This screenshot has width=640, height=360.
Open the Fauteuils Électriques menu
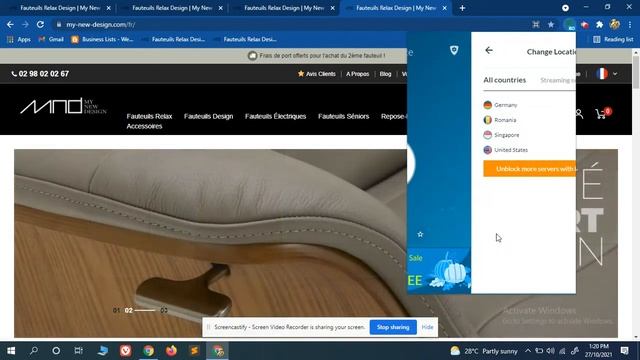[276, 116]
